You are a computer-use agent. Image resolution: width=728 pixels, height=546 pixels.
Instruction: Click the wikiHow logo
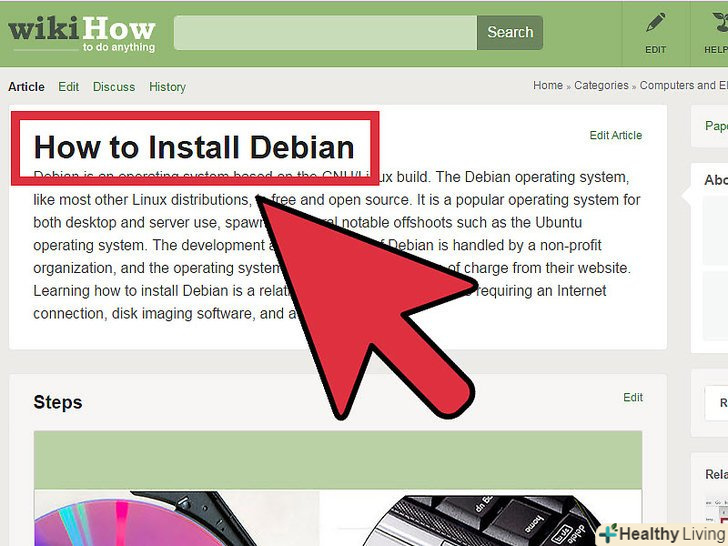(82, 34)
